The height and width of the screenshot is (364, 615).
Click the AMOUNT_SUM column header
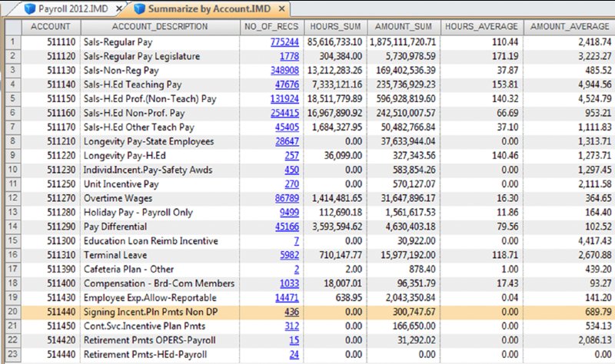coord(403,27)
